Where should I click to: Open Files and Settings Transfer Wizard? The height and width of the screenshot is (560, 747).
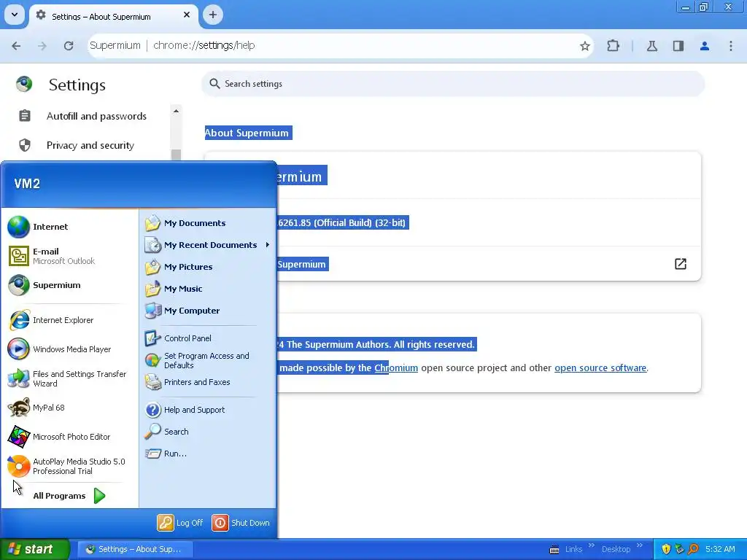[67, 378]
